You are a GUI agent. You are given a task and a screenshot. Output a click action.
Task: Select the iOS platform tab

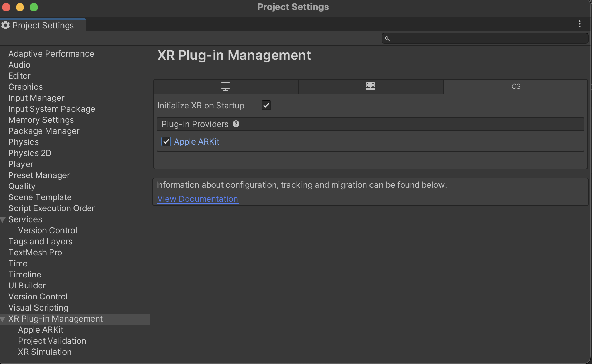515,87
